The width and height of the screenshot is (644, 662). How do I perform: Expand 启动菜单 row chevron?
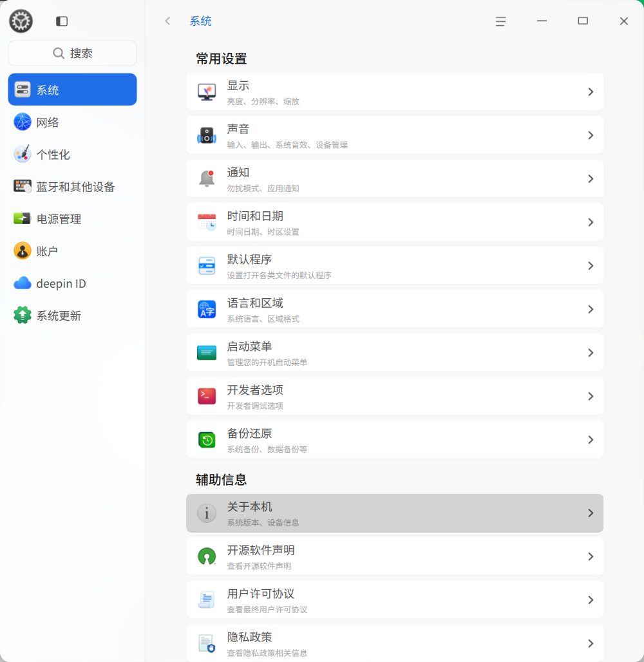click(591, 352)
